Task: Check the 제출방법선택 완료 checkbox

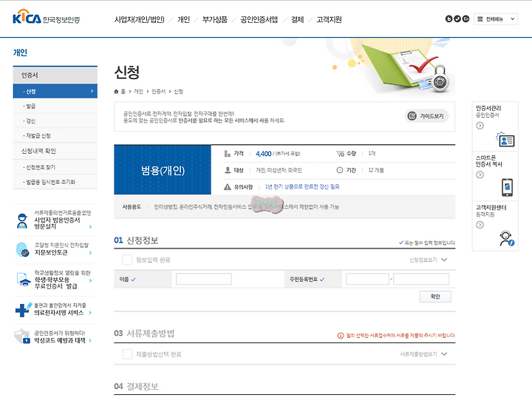Action: 127,354
